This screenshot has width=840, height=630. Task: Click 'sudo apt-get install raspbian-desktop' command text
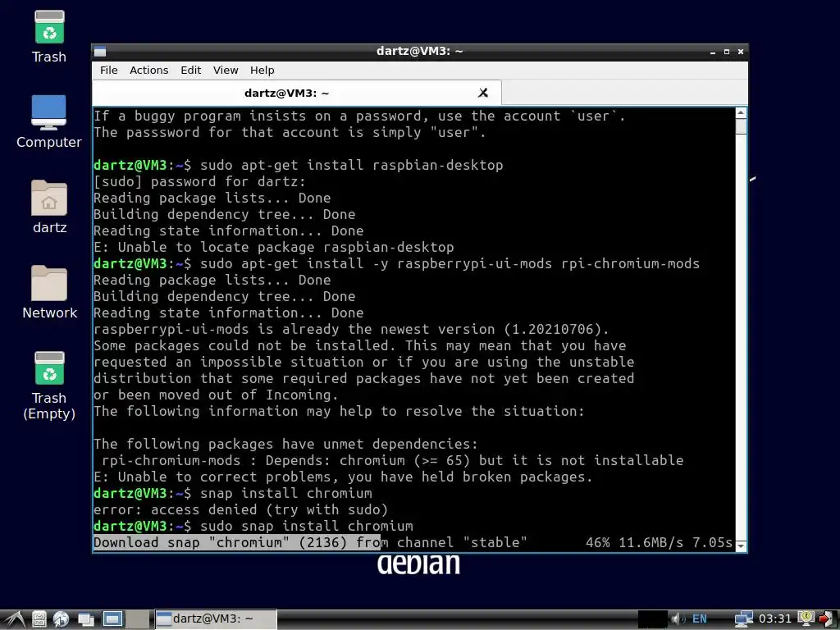click(x=351, y=165)
